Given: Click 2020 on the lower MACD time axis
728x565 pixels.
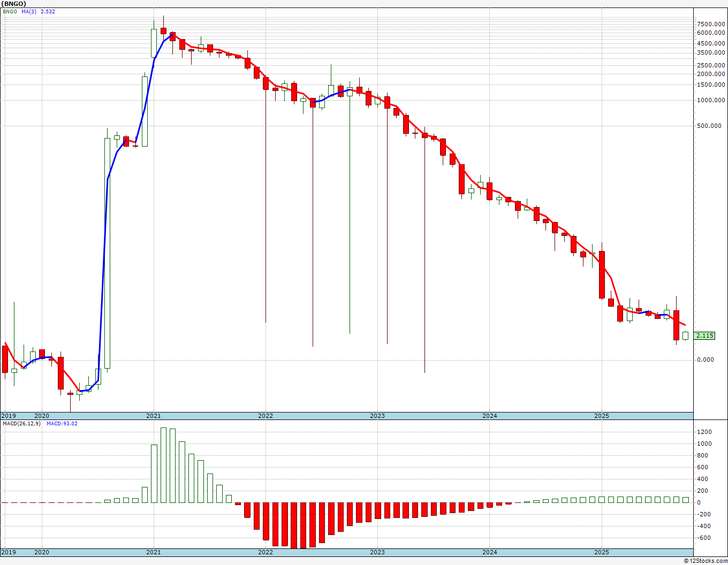Looking at the screenshot, I should tap(42, 552).
